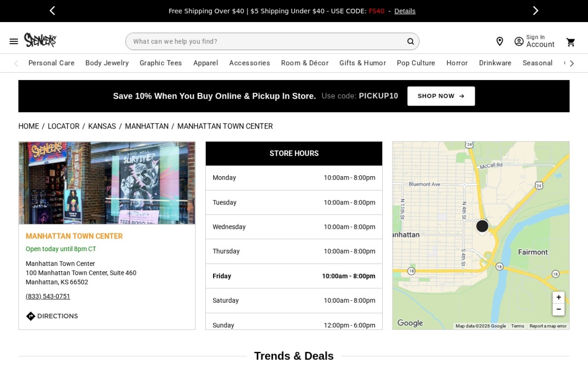The image size is (588, 368).
Task: Open Pop Culture category
Action: click(x=416, y=63)
